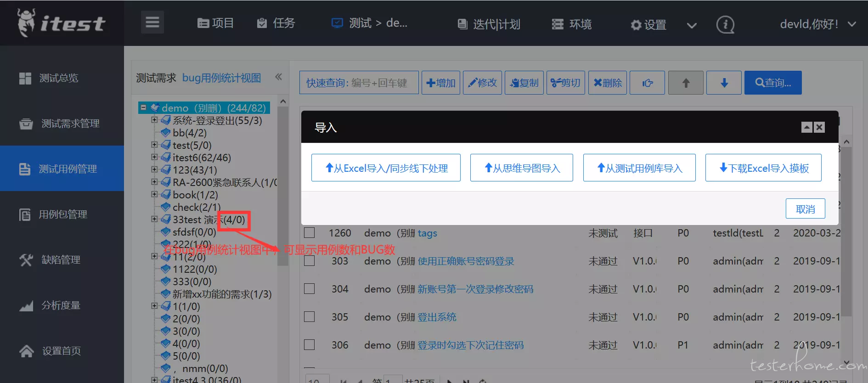Go to 测试总览 in sidebar

tap(62, 78)
